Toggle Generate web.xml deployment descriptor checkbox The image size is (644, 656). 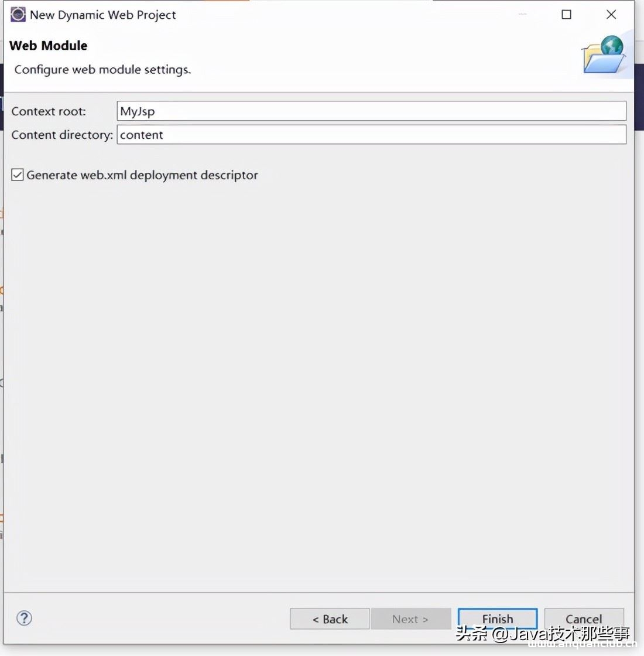tap(18, 175)
